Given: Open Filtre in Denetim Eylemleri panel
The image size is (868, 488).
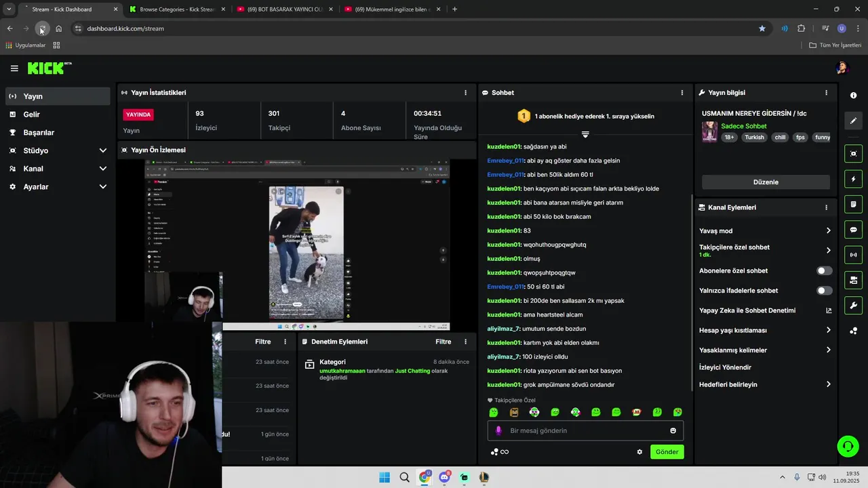Looking at the screenshot, I should click(x=443, y=342).
